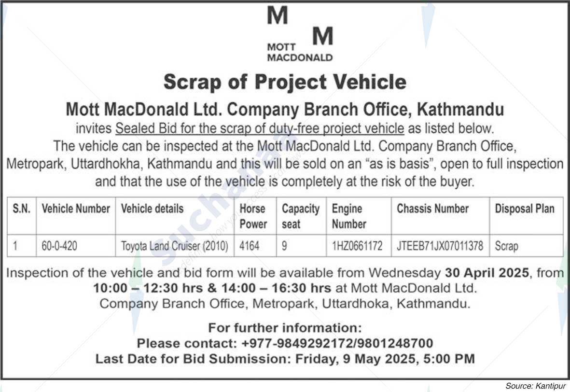The height and width of the screenshot is (392, 570).
Task: Click the 'Disposal Plan' column header
Action: [x=525, y=209]
